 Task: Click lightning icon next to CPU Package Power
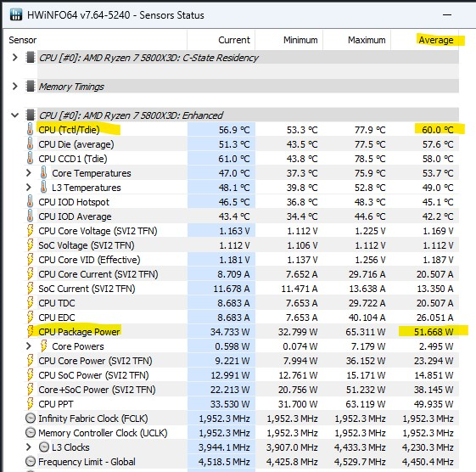pyautogui.click(x=30, y=332)
